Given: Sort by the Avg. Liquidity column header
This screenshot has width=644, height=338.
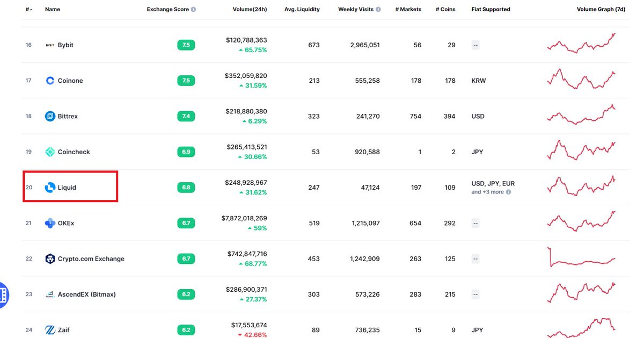Looking at the screenshot, I should coord(302,9).
